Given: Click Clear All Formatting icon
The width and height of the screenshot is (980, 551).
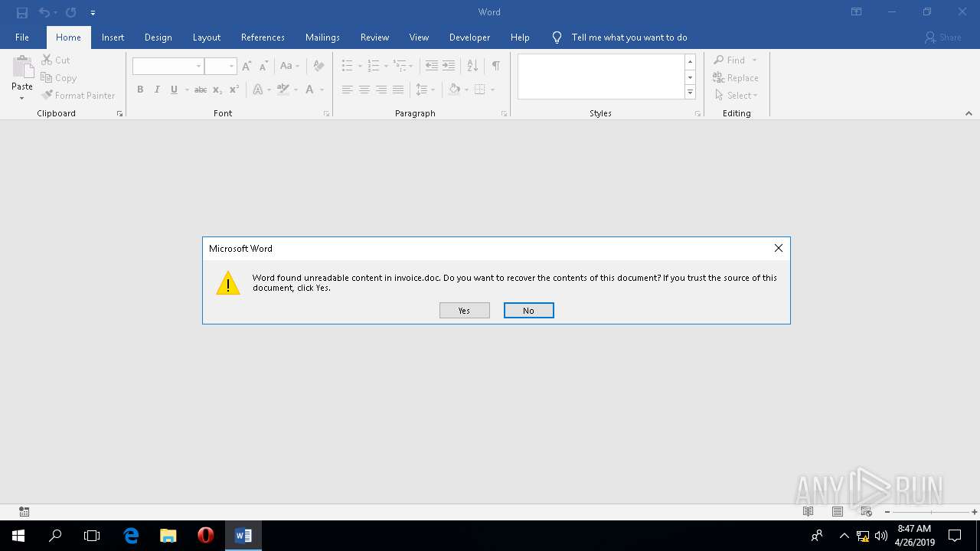Looking at the screenshot, I should point(318,67).
